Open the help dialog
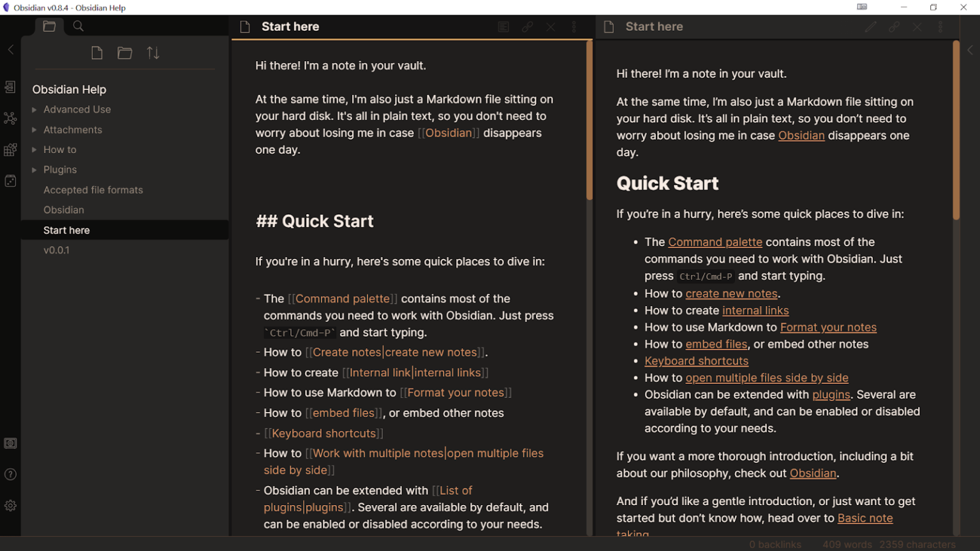980x551 pixels. point(10,474)
